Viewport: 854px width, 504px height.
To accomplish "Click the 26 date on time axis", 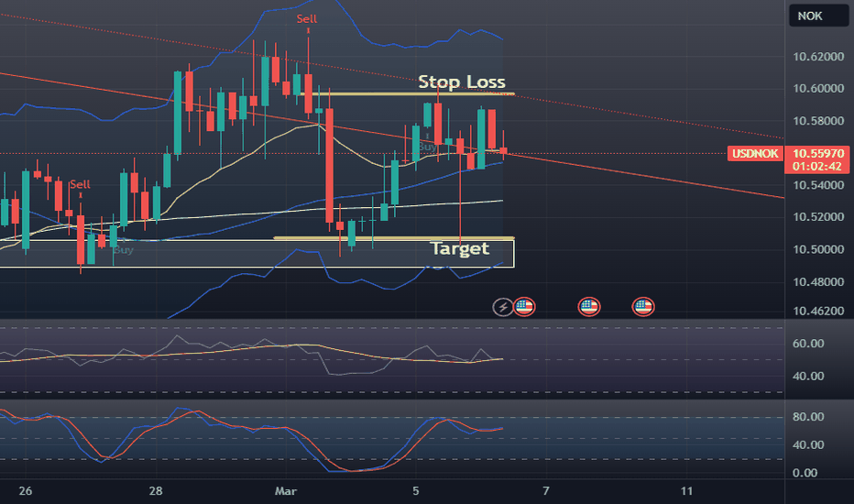I will coord(25,491).
